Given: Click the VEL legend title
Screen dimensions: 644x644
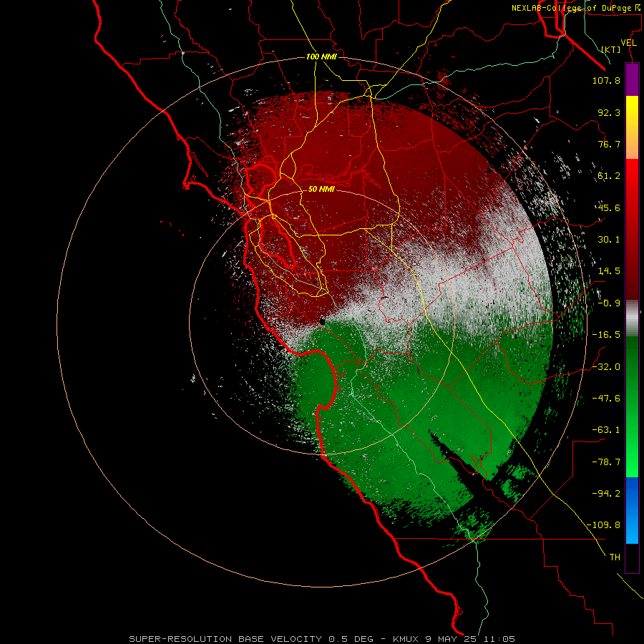Looking at the screenshot, I should point(628,43).
